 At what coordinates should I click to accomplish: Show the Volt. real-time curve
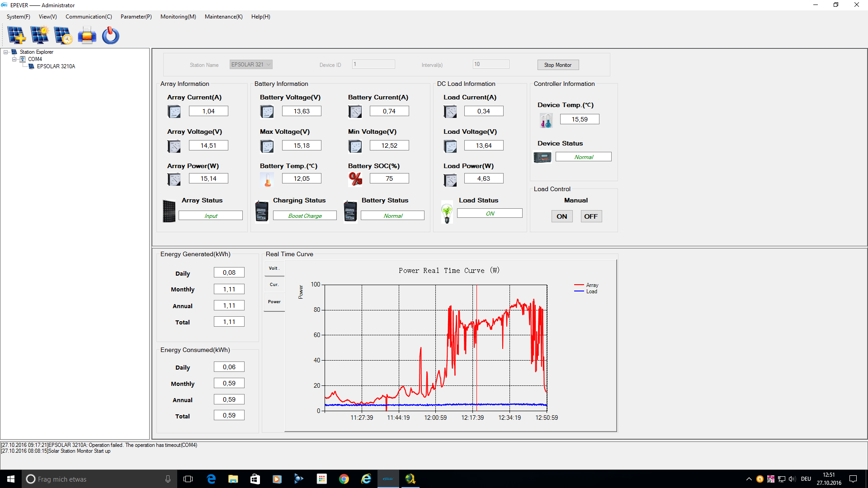(x=274, y=268)
